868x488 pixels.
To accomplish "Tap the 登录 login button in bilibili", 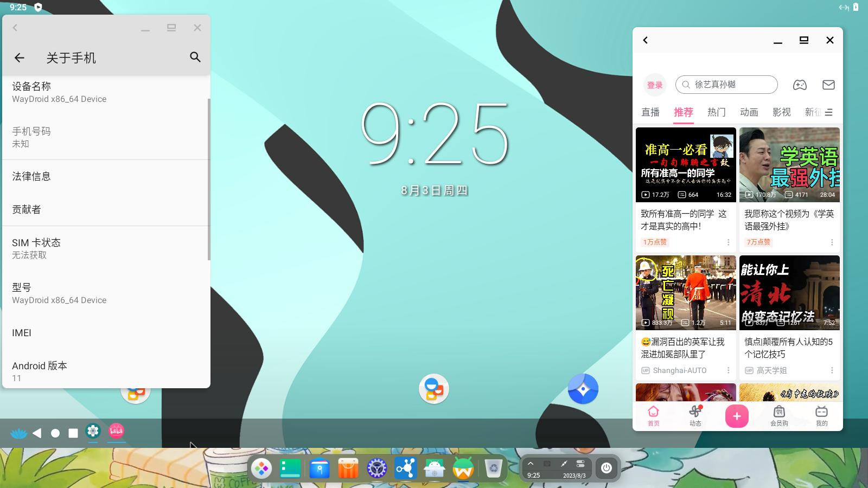I will coord(655,85).
